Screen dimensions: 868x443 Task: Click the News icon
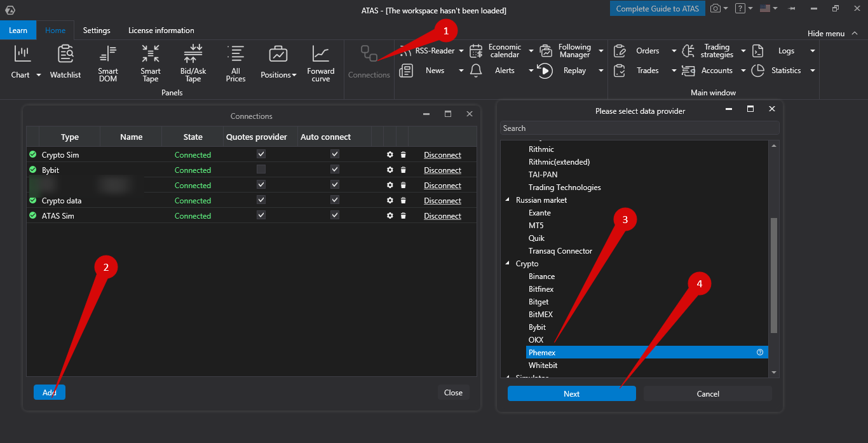[x=407, y=71]
